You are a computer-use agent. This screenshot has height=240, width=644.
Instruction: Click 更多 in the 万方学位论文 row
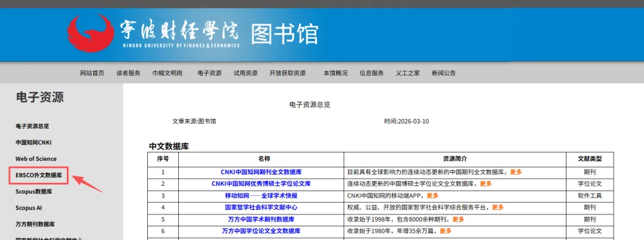[x=445, y=231]
